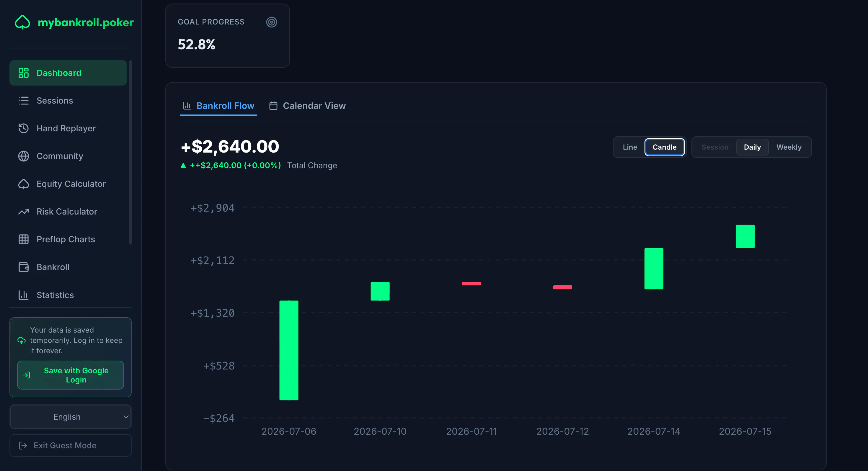
Task: Open Statistics page in sidebar
Action: (68, 295)
